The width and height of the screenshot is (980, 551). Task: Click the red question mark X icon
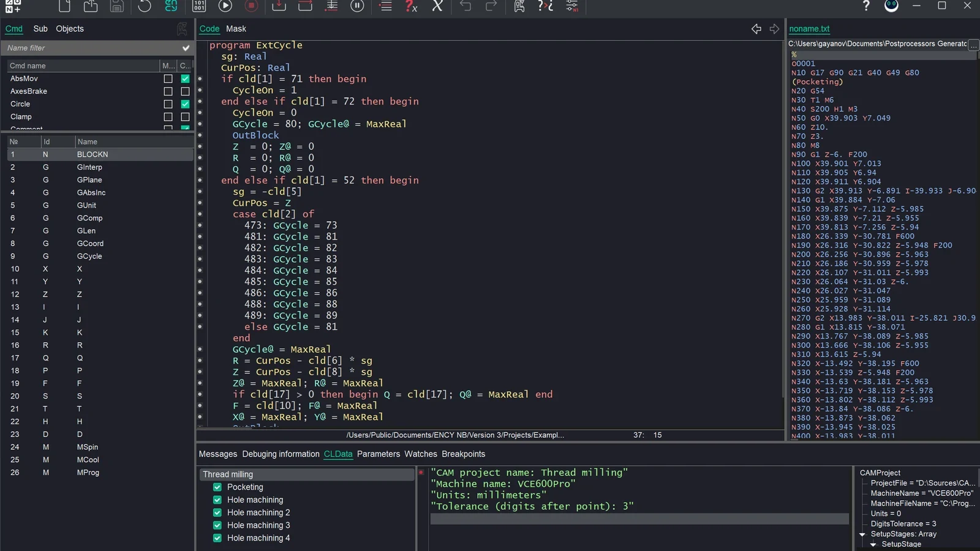click(411, 6)
